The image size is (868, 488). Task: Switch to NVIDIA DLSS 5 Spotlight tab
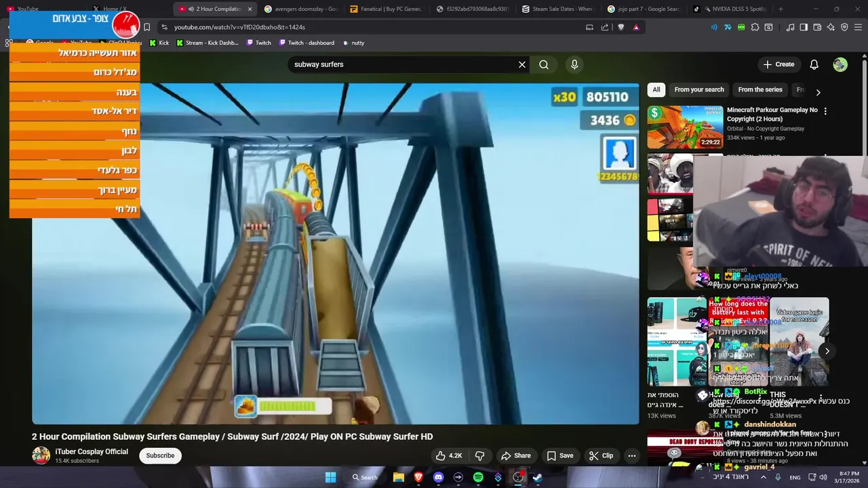(x=729, y=9)
